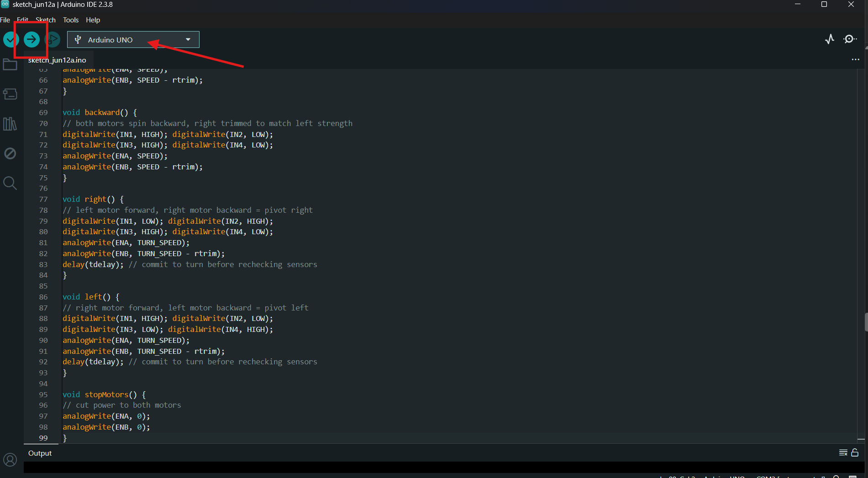
Task: Click comment 'both motors spin backward' line
Action: pyautogui.click(x=207, y=124)
